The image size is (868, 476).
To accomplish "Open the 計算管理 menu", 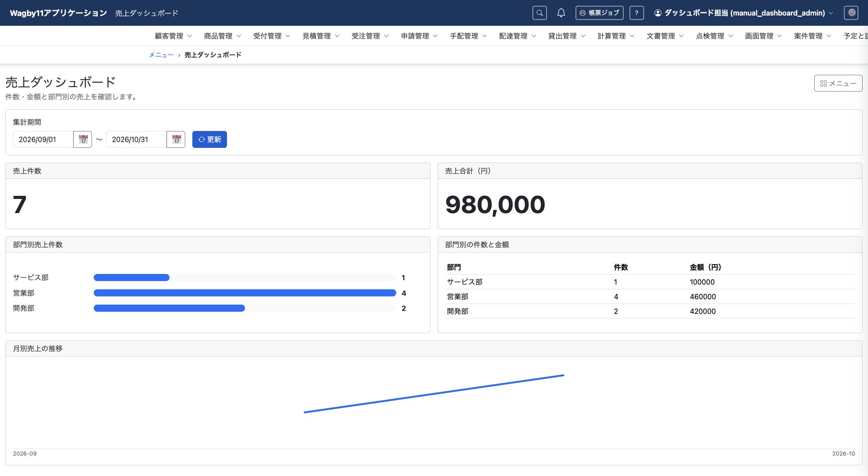I will 616,36.
